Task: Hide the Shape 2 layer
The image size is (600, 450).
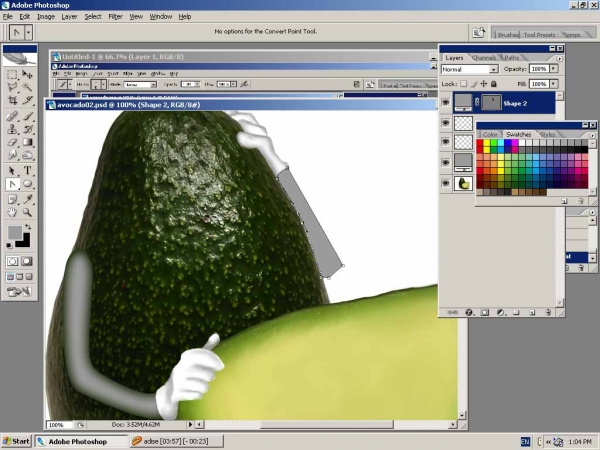Action: [x=445, y=102]
